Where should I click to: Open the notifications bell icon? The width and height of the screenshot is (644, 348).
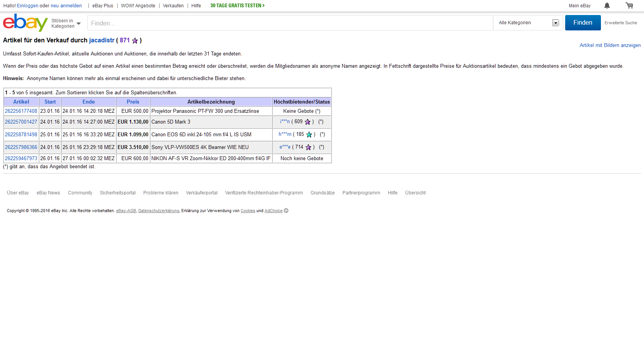[x=607, y=5]
